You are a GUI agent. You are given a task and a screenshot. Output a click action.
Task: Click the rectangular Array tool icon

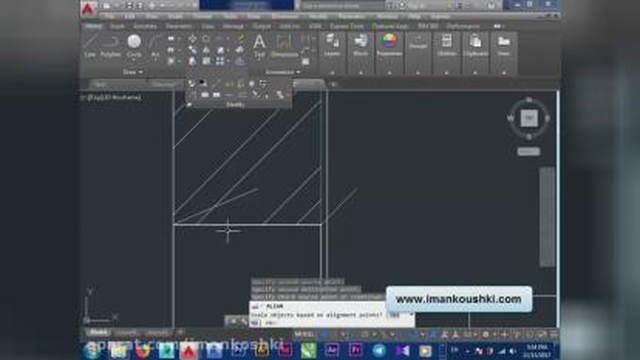click(220, 61)
